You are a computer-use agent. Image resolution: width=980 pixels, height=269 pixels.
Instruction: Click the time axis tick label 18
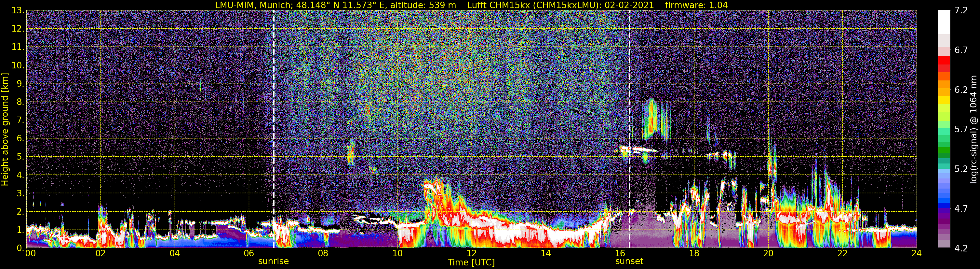(x=694, y=254)
